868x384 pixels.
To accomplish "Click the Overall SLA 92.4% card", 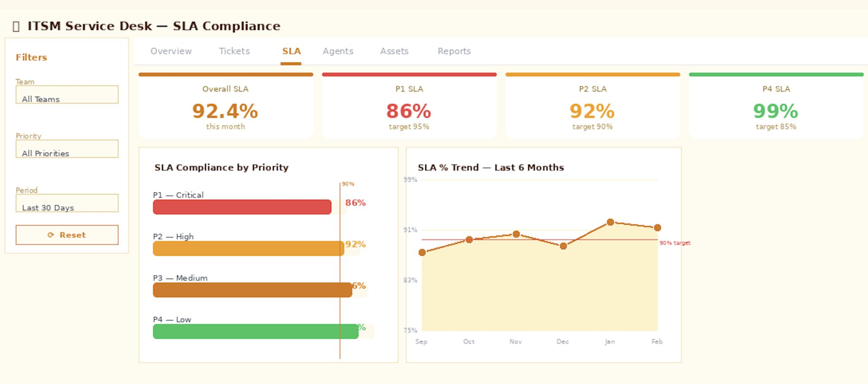I will [x=226, y=106].
